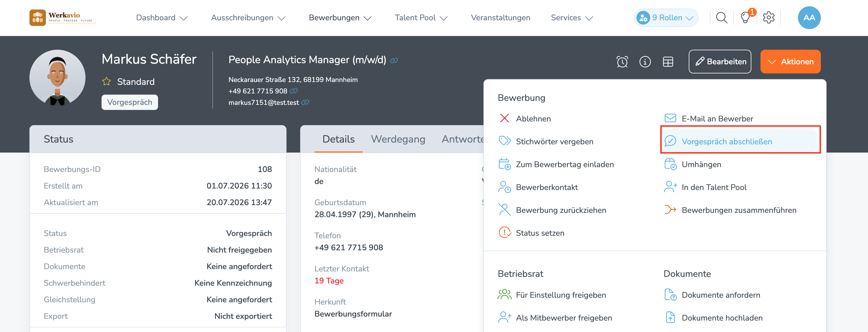The height and width of the screenshot is (332, 868).
Task: Switch to the Details tab
Action: point(338,139)
